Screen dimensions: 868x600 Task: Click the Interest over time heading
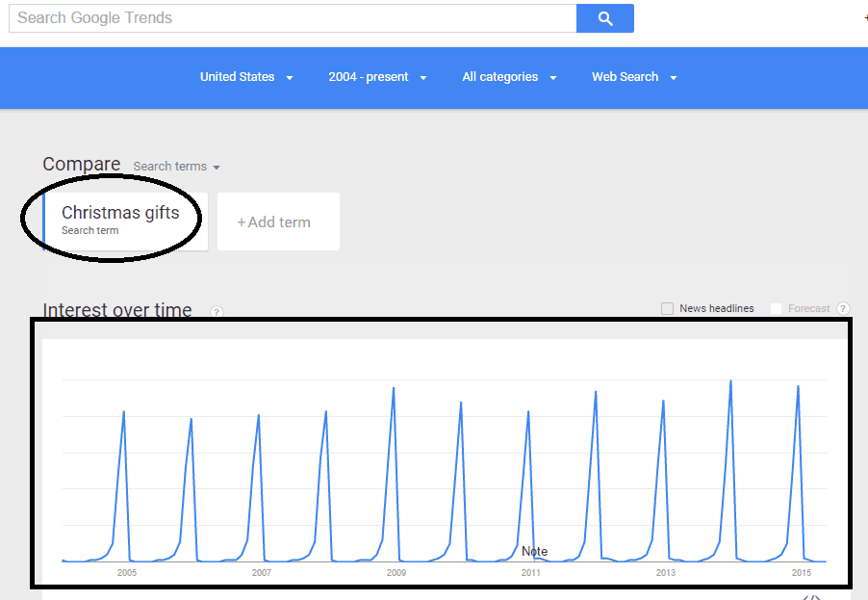[x=116, y=310]
